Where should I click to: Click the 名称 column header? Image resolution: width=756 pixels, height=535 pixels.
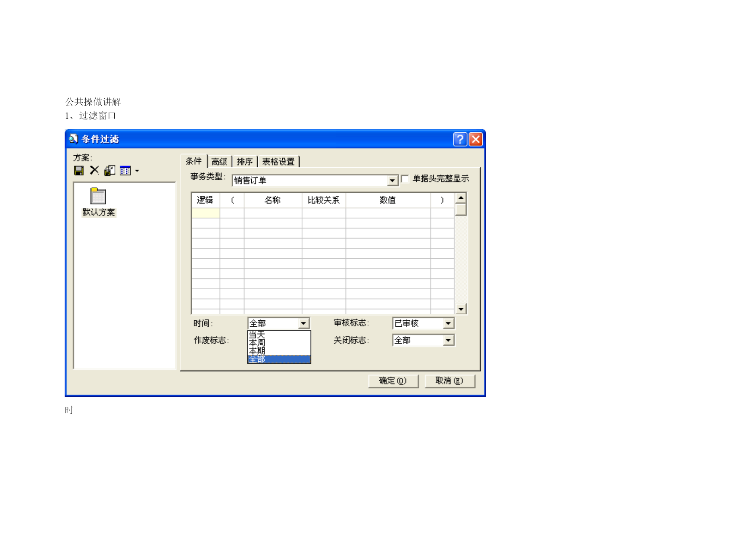tap(273, 200)
